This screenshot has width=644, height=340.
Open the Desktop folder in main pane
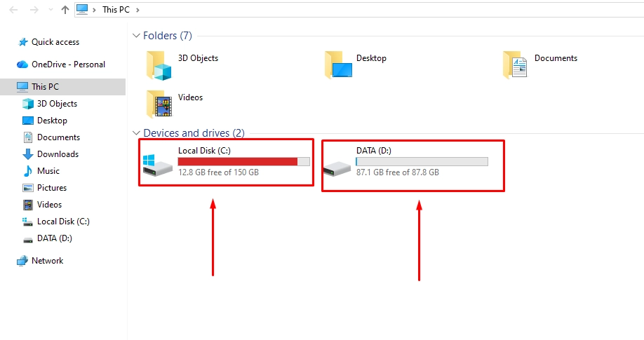[338, 67]
